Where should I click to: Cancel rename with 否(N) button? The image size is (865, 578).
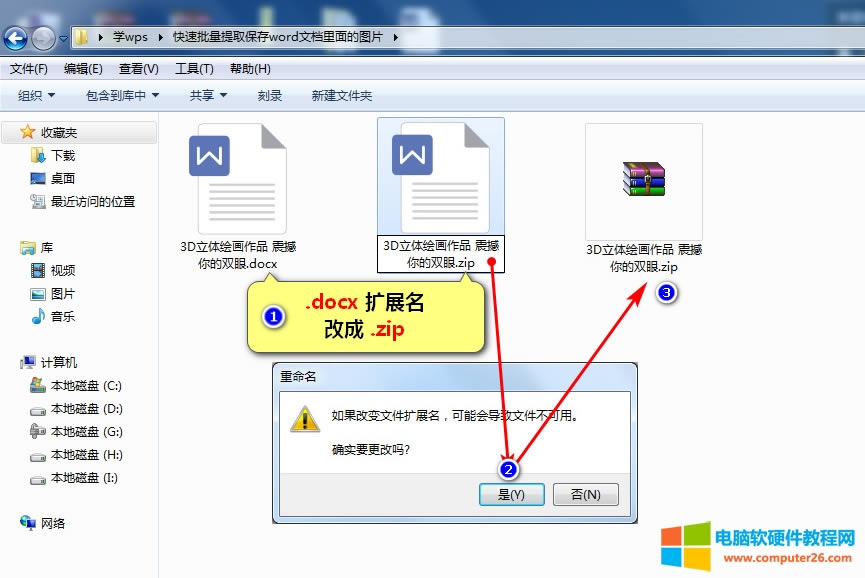[585, 494]
